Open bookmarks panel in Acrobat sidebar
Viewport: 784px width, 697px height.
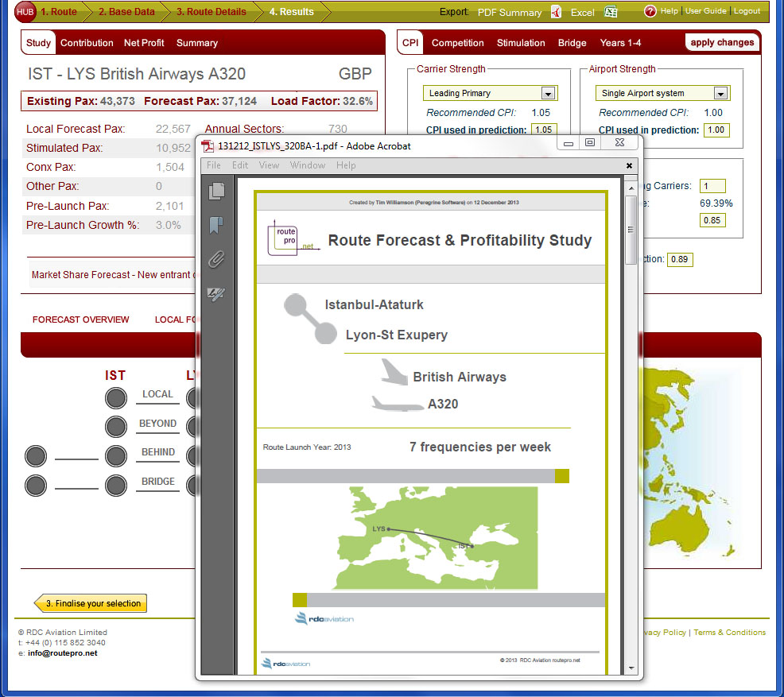216,226
